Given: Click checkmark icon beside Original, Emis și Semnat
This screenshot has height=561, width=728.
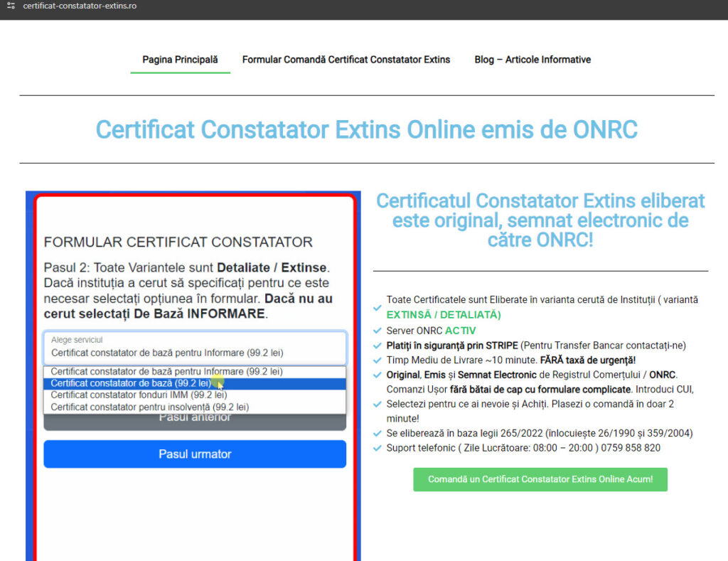Looking at the screenshot, I should (378, 375).
